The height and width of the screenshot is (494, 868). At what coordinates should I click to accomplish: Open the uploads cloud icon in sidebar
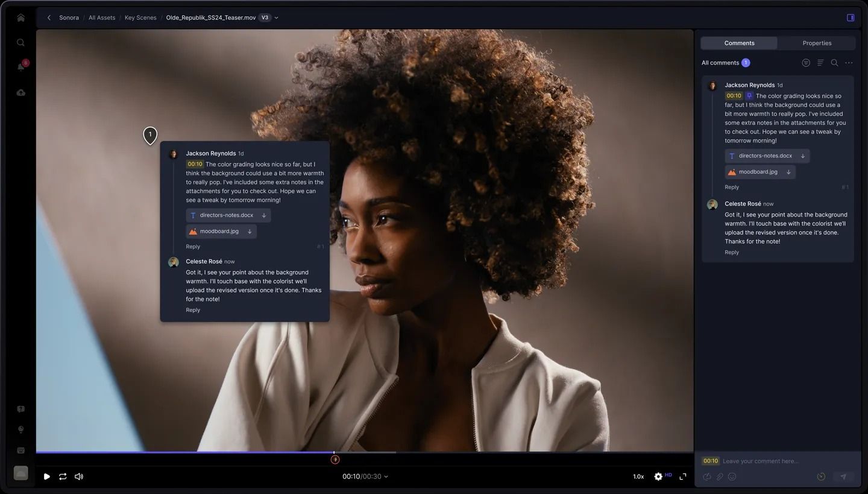tap(20, 92)
